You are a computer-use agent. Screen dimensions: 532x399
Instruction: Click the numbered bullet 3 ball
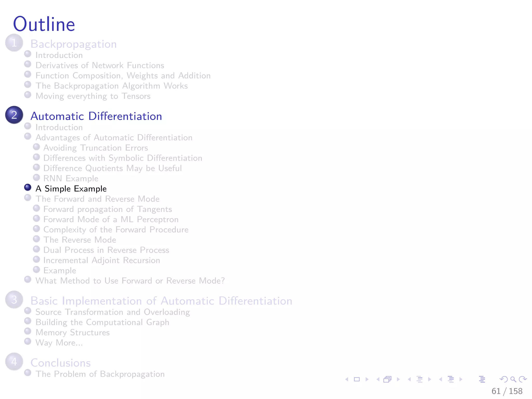pos(14,300)
